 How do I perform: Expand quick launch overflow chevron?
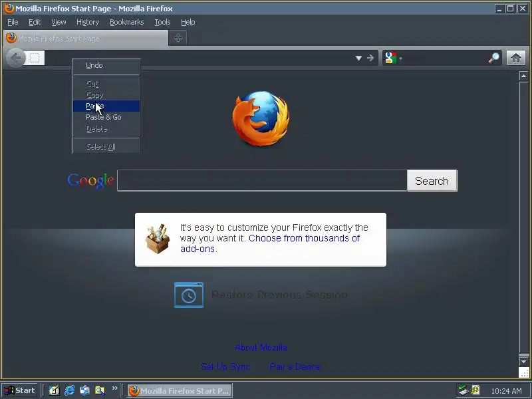click(114, 388)
